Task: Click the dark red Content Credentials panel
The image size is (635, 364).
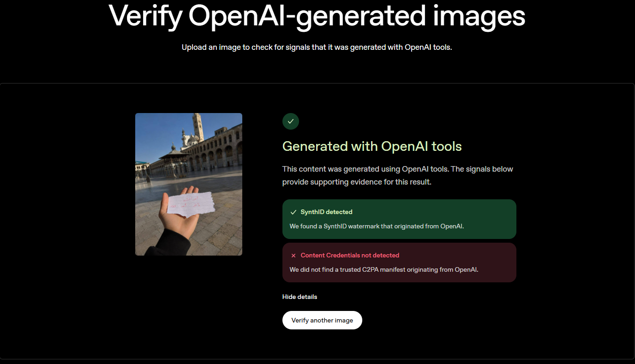Action: pos(399,263)
